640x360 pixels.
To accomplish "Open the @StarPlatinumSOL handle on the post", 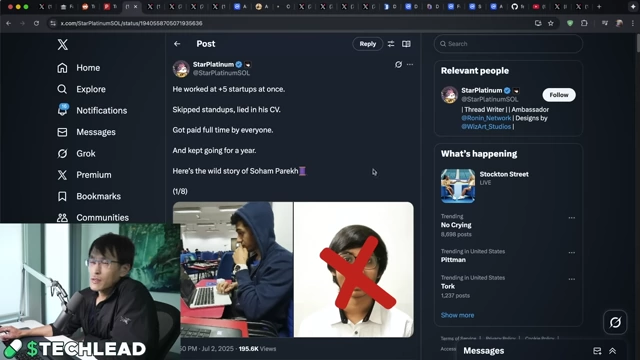I will coord(221,73).
